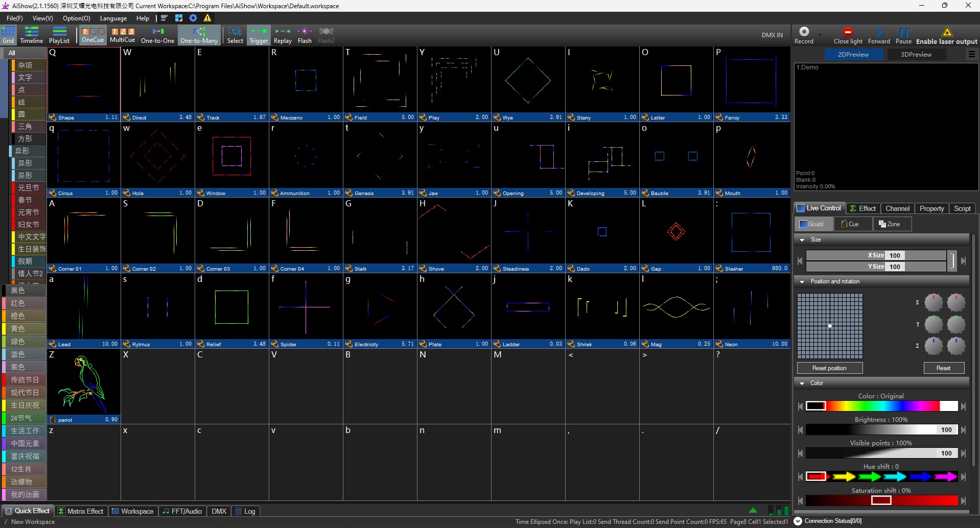Screen dimensions: 980x528
Task: Select the parrot cue thumbnail
Action: coord(84,386)
